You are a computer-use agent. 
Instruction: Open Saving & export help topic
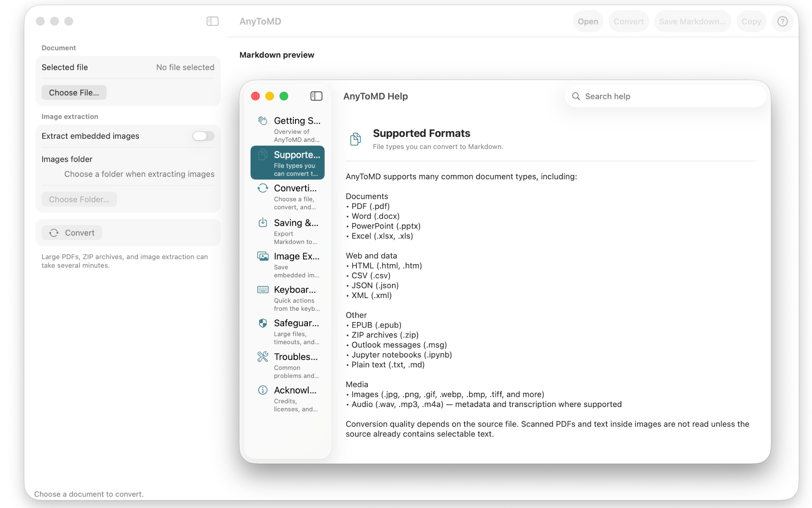(x=288, y=231)
